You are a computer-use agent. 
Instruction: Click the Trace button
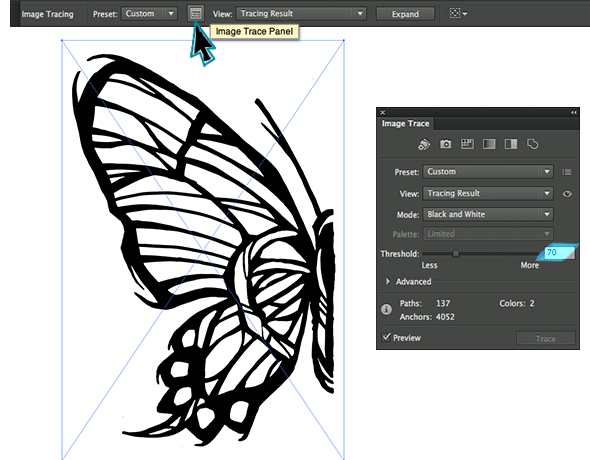[x=546, y=339]
